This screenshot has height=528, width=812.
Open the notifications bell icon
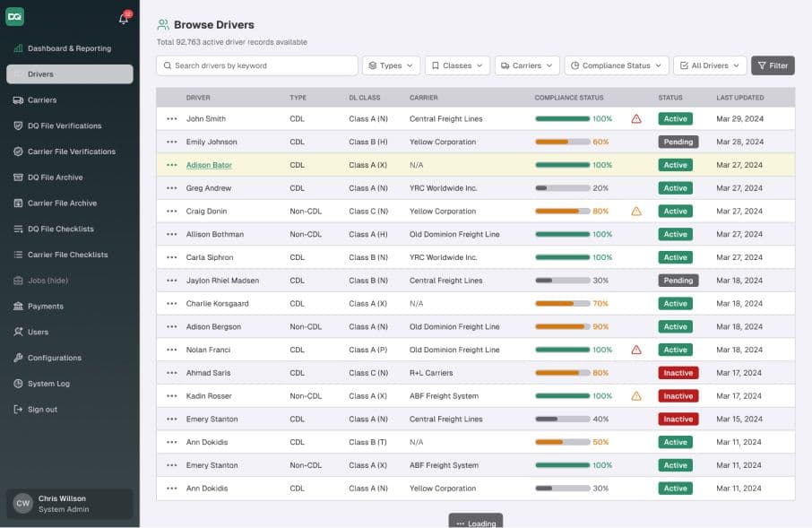click(124, 19)
